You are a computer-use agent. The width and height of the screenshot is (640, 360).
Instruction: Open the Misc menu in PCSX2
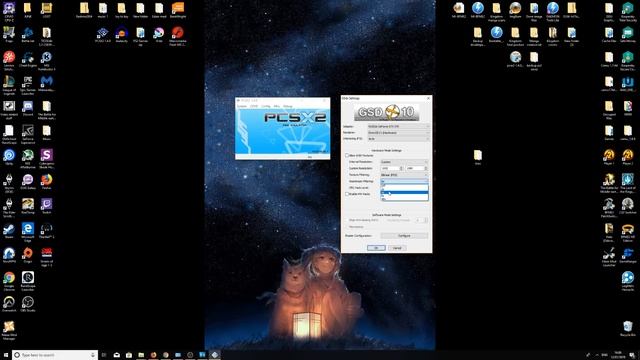(x=277, y=106)
